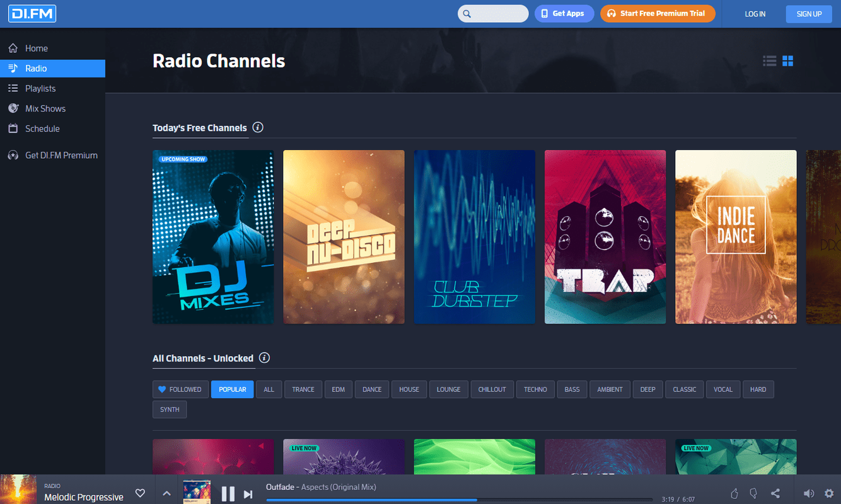
Task: Switch to grid view layout
Action: coord(787,61)
